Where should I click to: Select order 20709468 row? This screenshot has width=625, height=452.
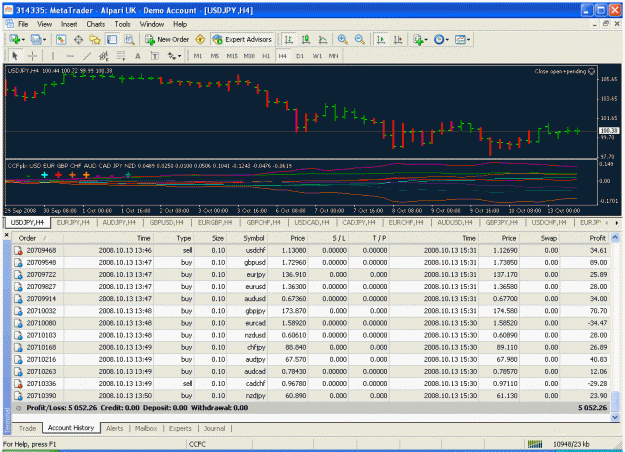click(311, 250)
